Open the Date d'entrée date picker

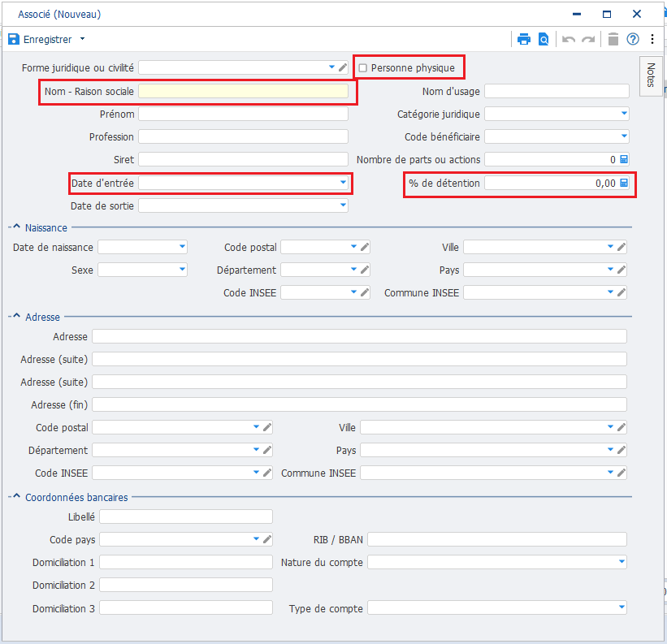(x=343, y=183)
